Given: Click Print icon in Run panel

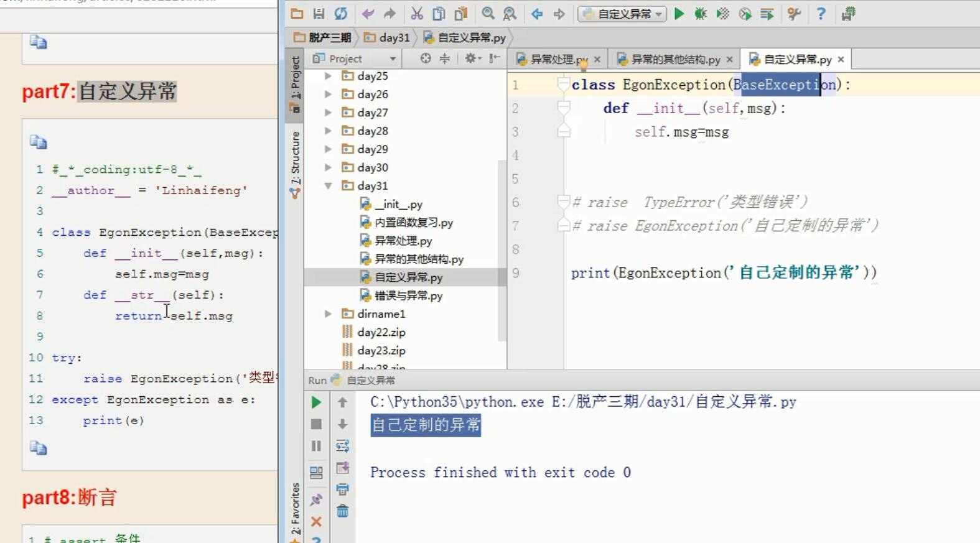Looking at the screenshot, I should pos(342,490).
